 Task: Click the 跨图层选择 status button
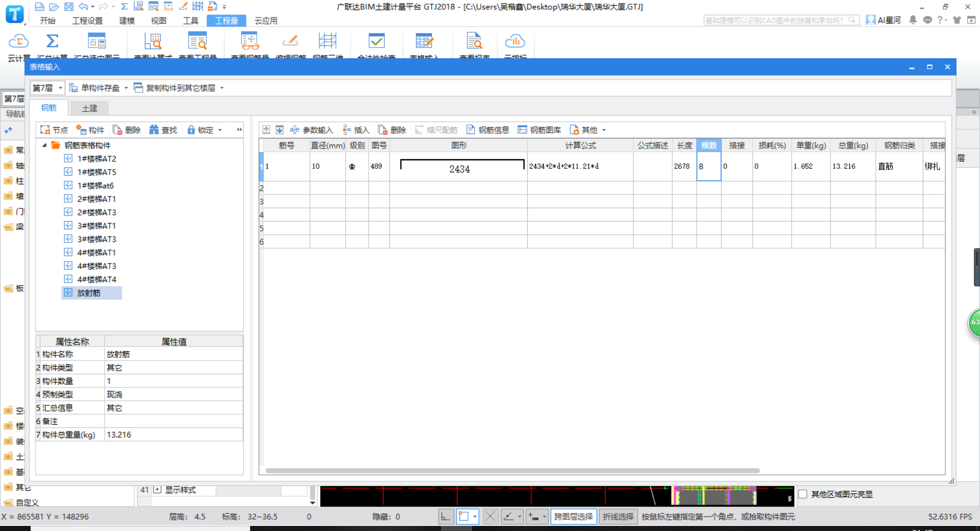pos(574,517)
